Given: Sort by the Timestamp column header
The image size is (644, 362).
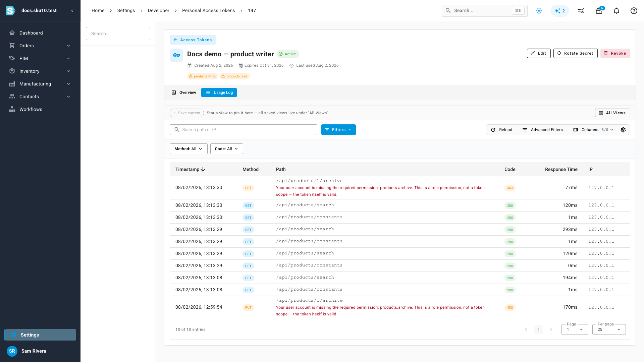Looking at the screenshot, I should 190,169.
